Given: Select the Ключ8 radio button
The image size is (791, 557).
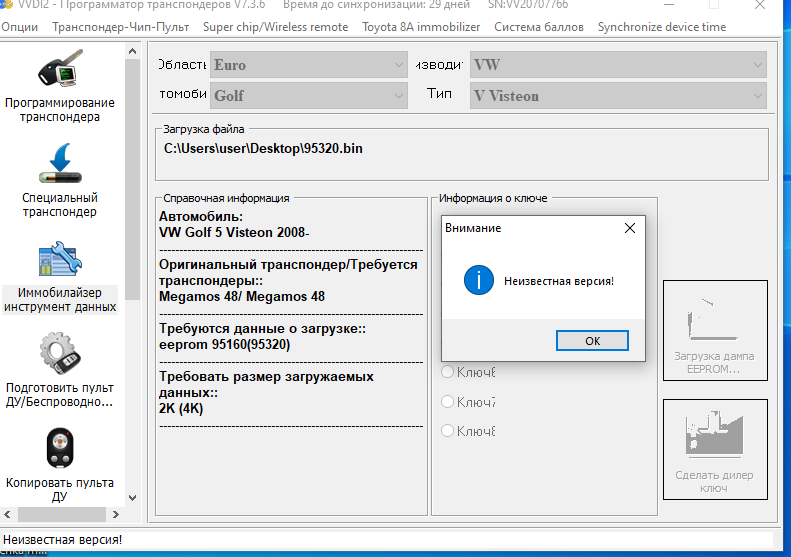Looking at the screenshot, I should [447, 431].
